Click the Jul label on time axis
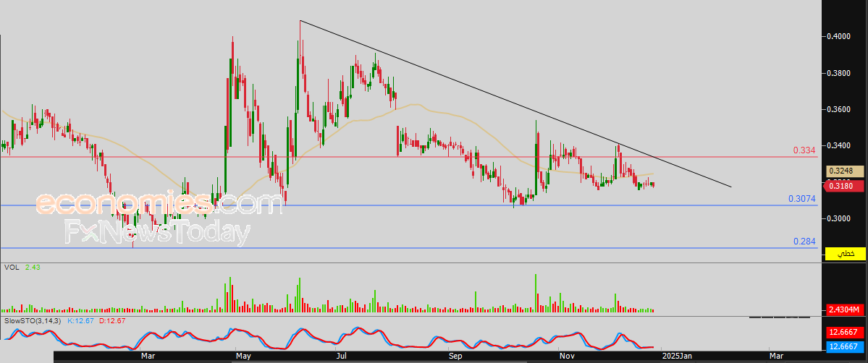Screen dimensions: 868x363 [x=341, y=356]
